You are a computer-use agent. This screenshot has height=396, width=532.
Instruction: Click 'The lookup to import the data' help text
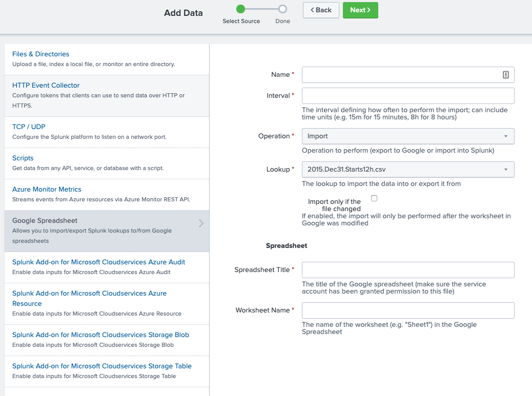point(381,184)
